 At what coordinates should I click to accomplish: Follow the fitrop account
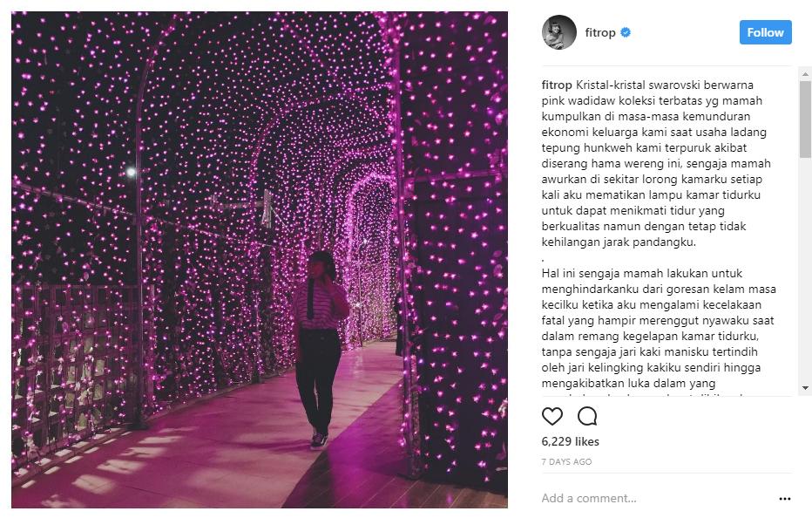[x=766, y=32]
